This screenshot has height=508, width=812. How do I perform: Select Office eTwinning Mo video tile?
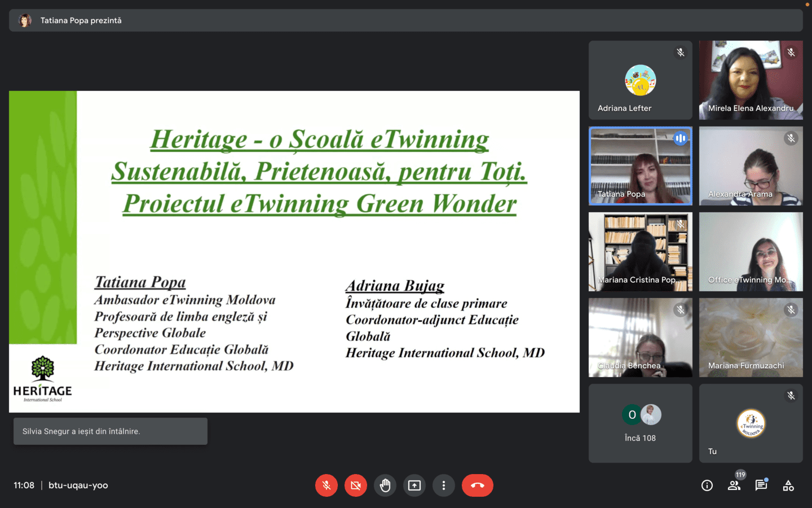click(751, 252)
